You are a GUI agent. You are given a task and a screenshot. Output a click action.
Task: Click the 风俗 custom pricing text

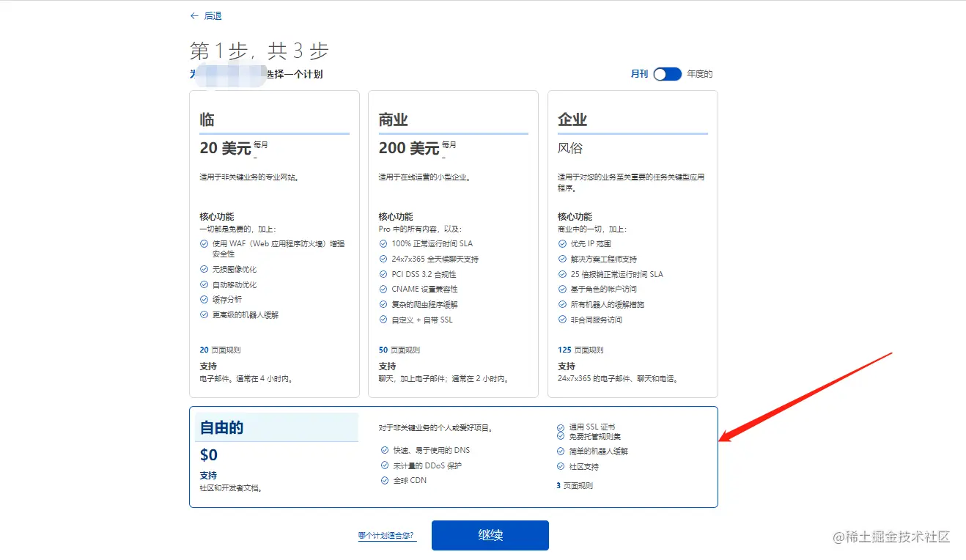pyautogui.click(x=570, y=148)
